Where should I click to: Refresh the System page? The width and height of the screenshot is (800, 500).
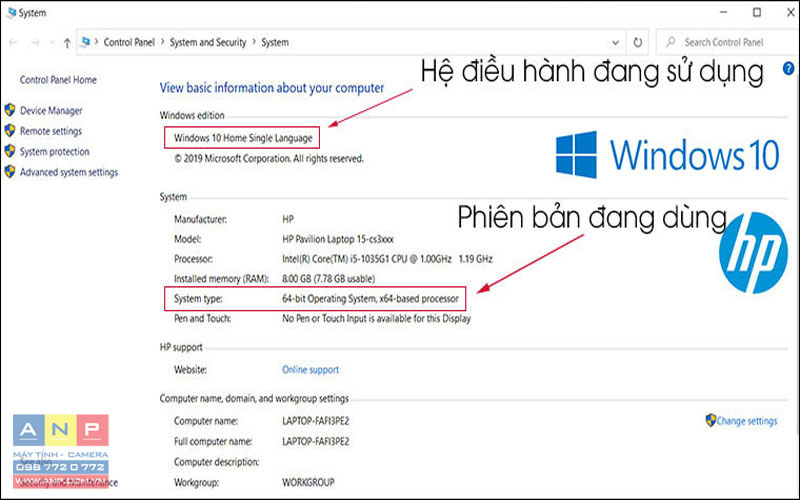[637, 42]
